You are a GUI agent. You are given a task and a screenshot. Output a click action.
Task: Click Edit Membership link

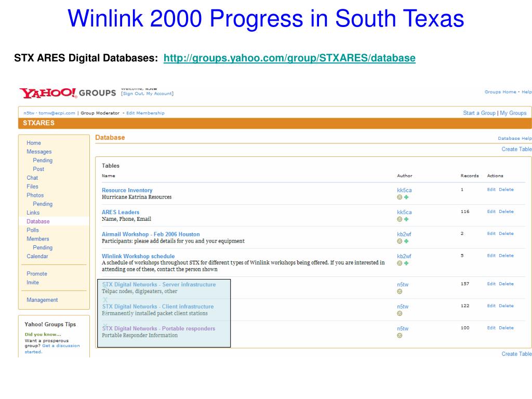click(145, 113)
